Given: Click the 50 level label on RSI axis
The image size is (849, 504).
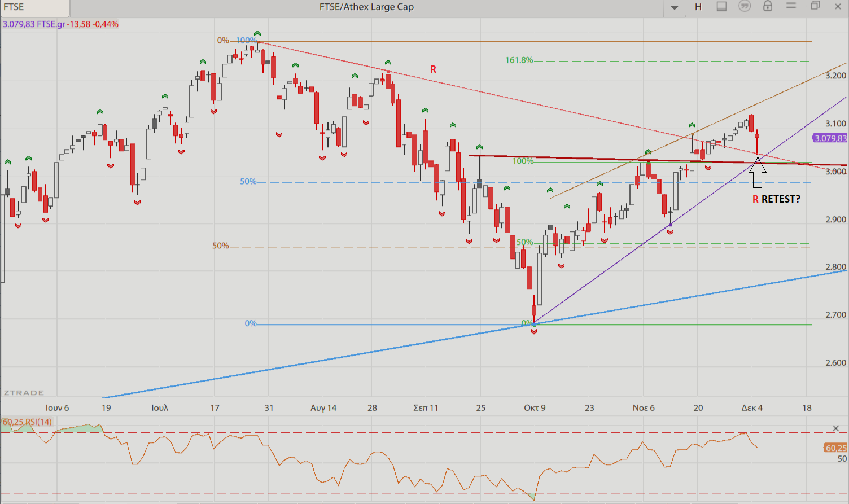Looking at the screenshot, I should point(842,459).
